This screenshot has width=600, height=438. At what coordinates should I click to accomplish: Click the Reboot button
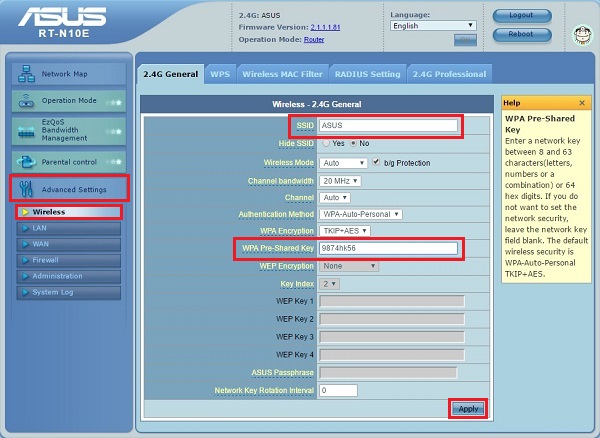(522, 34)
